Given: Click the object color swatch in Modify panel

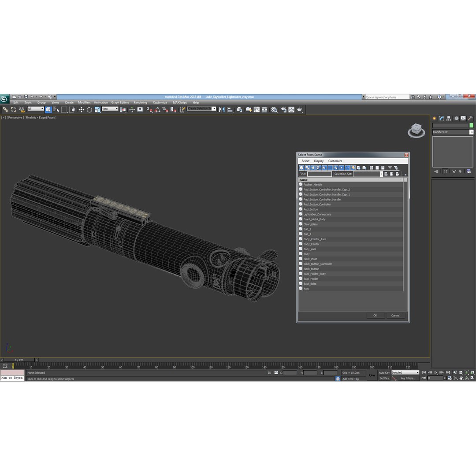Looking at the screenshot, I should (471, 125).
